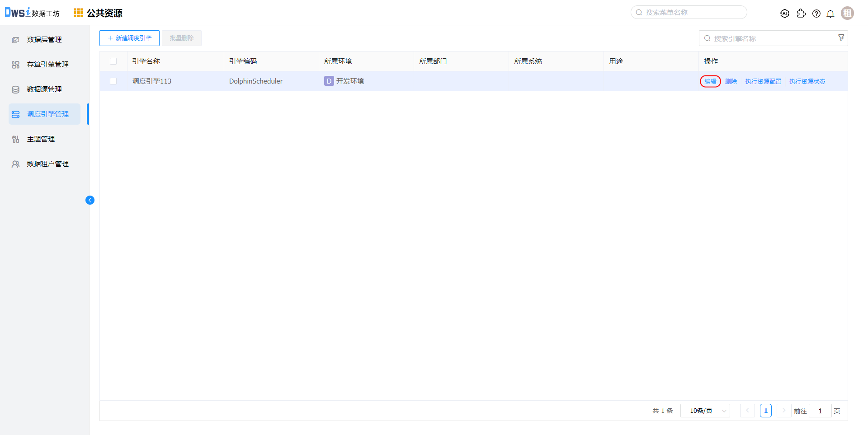The image size is (868, 435).
Task: Open the notification bell
Action: click(830, 14)
